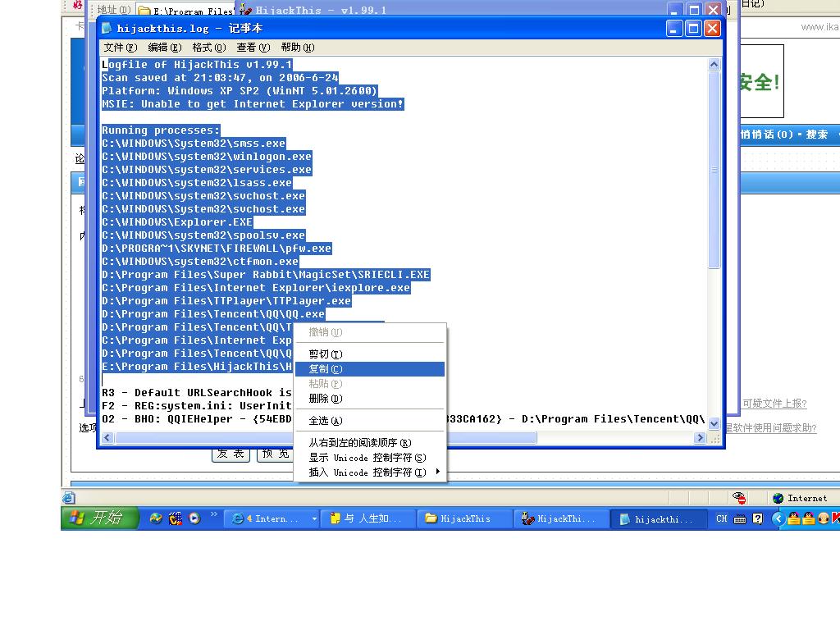Click the 预览 preview button on the webpage
Image resolution: width=840 pixels, height=630 pixels.
point(276,454)
